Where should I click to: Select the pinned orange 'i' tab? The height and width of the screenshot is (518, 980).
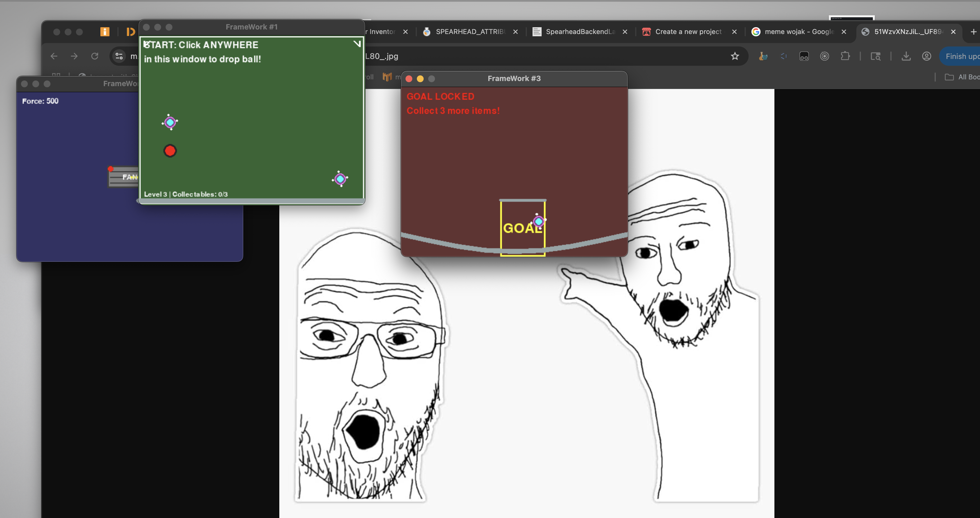point(105,31)
